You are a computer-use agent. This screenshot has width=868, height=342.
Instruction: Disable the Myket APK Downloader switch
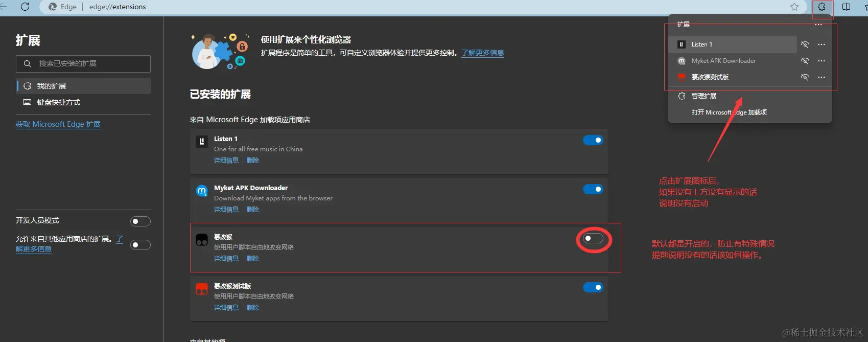pos(593,189)
